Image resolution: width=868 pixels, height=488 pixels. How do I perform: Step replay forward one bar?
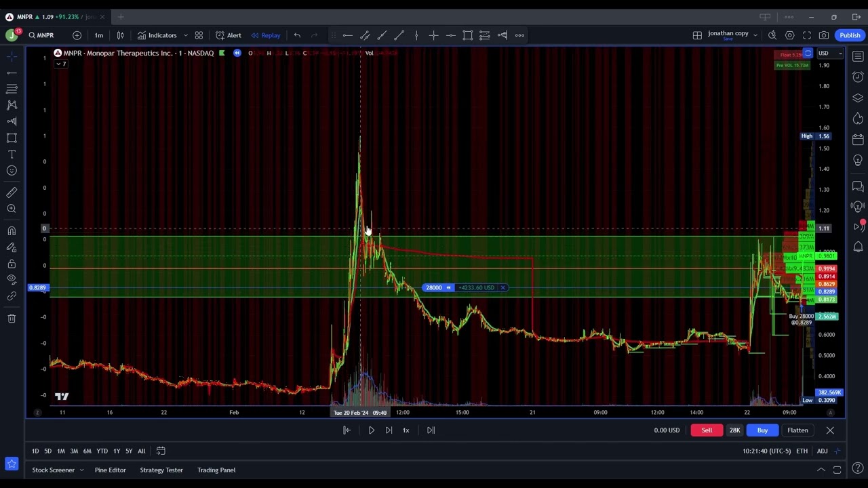[x=389, y=430]
